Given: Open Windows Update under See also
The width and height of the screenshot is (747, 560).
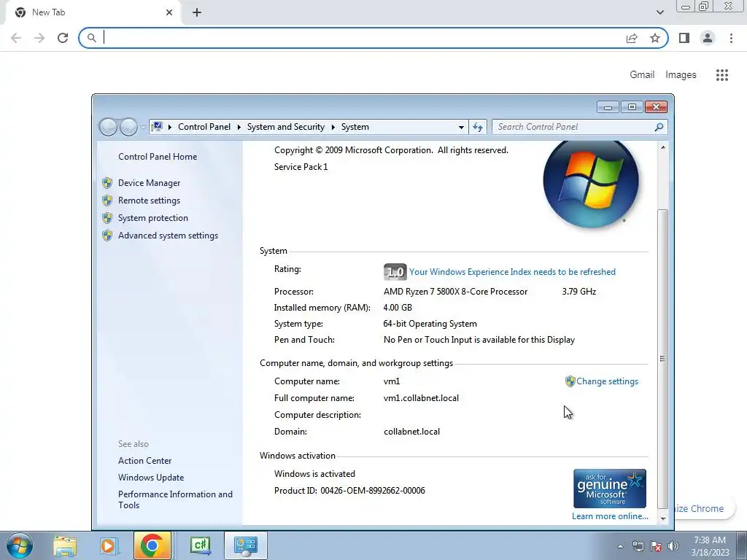Looking at the screenshot, I should [x=151, y=477].
